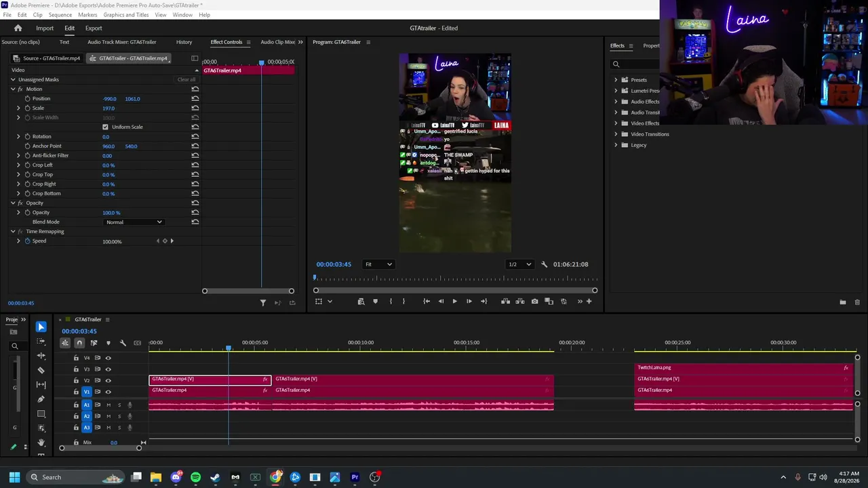Mark In point in Program Monitor
Viewport: 868px width, 488px height.
point(391,302)
